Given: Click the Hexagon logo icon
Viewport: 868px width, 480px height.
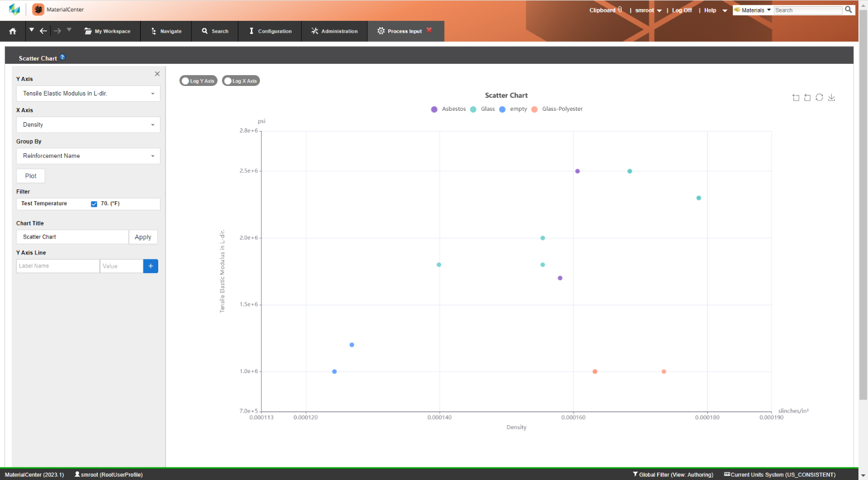Looking at the screenshot, I should tap(14, 10).
